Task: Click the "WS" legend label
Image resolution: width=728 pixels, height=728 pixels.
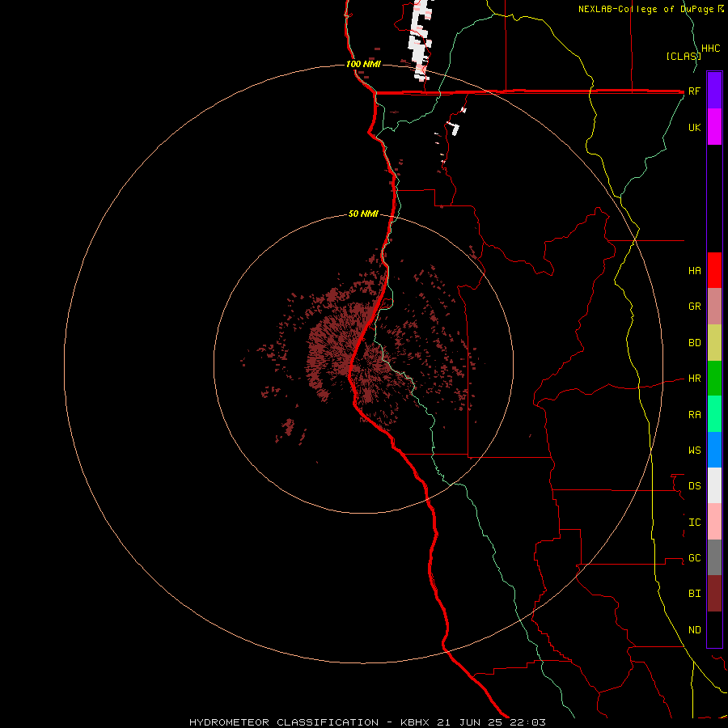Action: pos(694,451)
